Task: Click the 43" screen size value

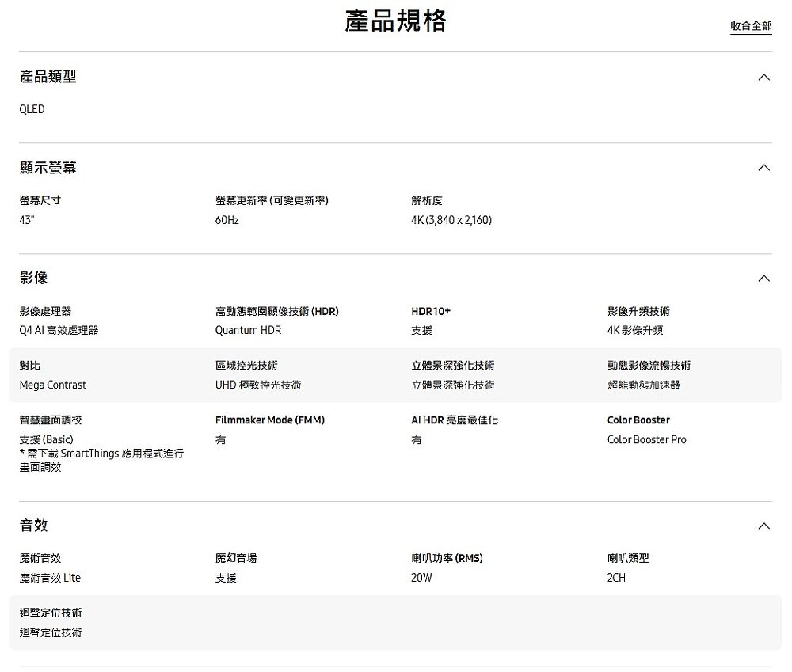Action: pyautogui.click(x=27, y=219)
